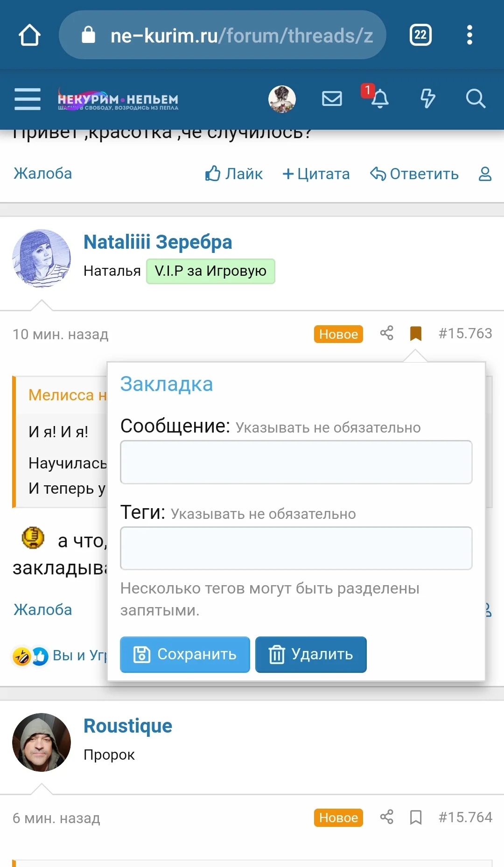Image resolution: width=504 pixels, height=867 pixels.
Task: Delete the bookmark with Удалить
Action: click(x=311, y=654)
